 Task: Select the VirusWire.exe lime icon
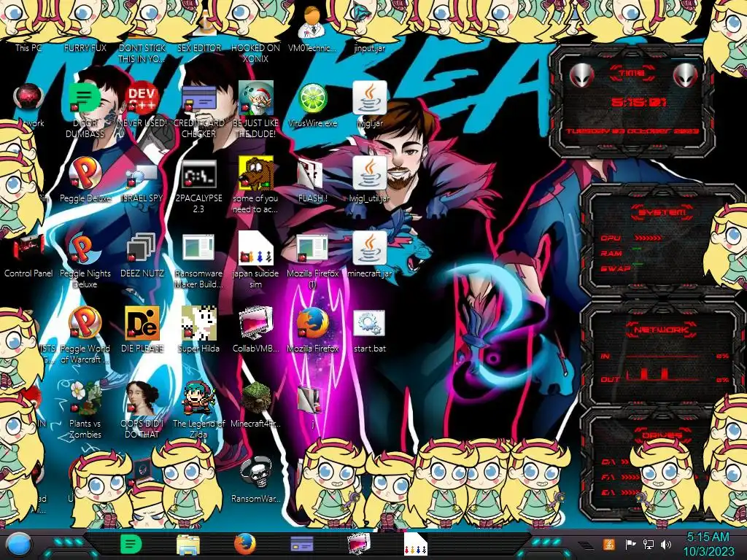tap(312, 105)
